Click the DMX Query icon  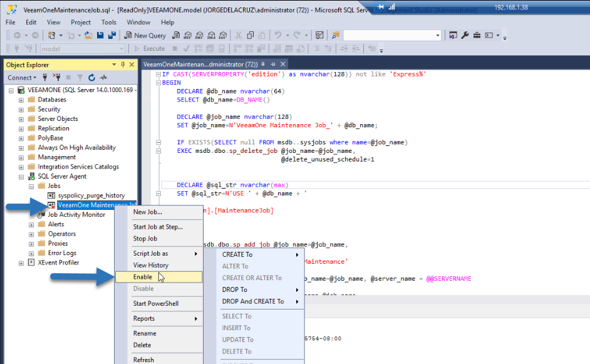point(199,35)
